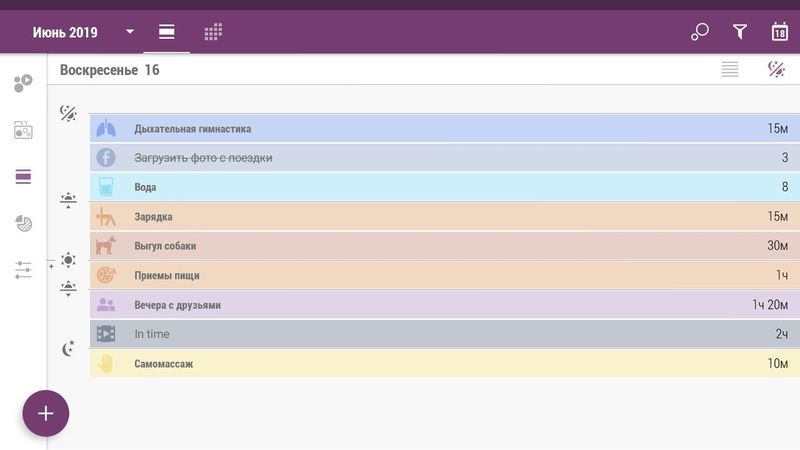Image resolution: width=800 pixels, height=450 pixels.
Task: Open search with the magnifier icon
Action: (699, 32)
